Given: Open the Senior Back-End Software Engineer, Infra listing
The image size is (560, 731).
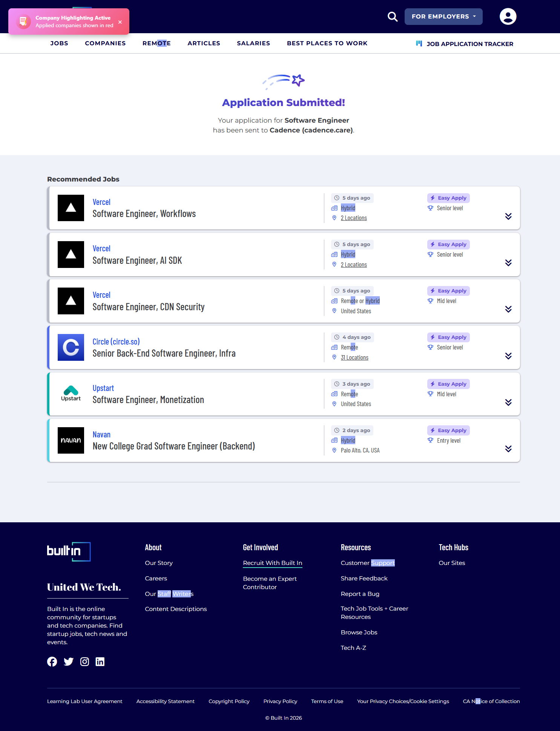Looking at the screenshot, I should tap(164, 354).
